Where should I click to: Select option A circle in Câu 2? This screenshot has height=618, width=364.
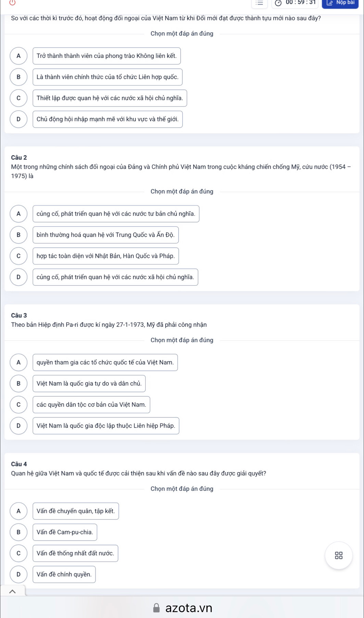[18, 214]
